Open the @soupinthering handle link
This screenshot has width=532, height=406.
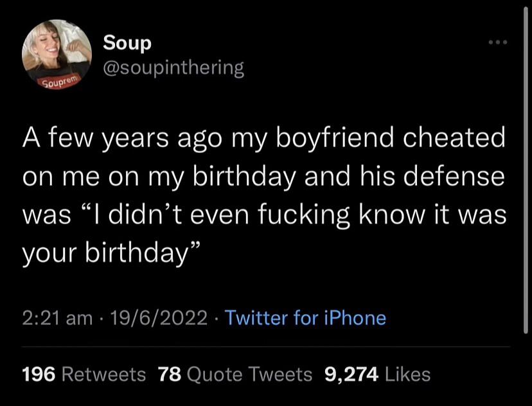173,67
